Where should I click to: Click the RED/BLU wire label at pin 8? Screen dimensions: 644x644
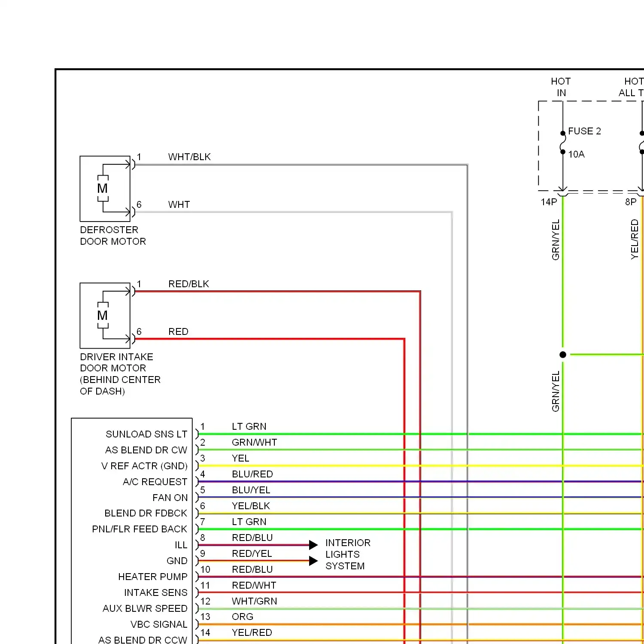point(252,538)
